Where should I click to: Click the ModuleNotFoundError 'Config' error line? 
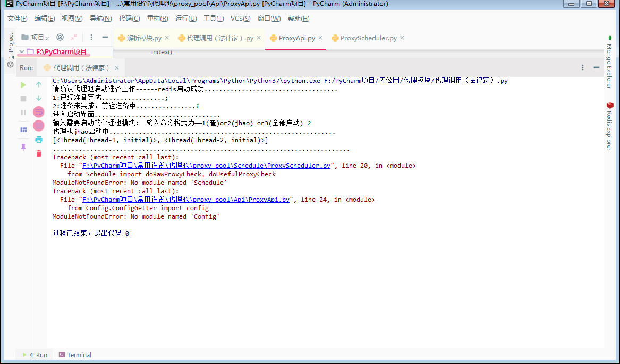(x=136, y=216)
